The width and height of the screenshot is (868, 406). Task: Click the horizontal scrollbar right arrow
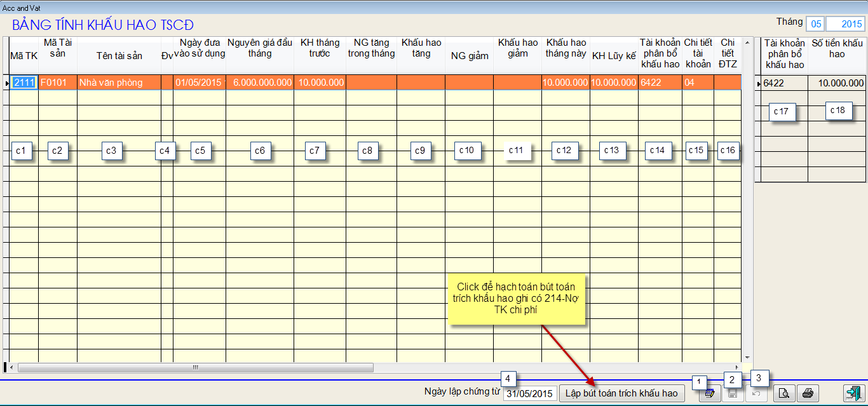[737, 367]
